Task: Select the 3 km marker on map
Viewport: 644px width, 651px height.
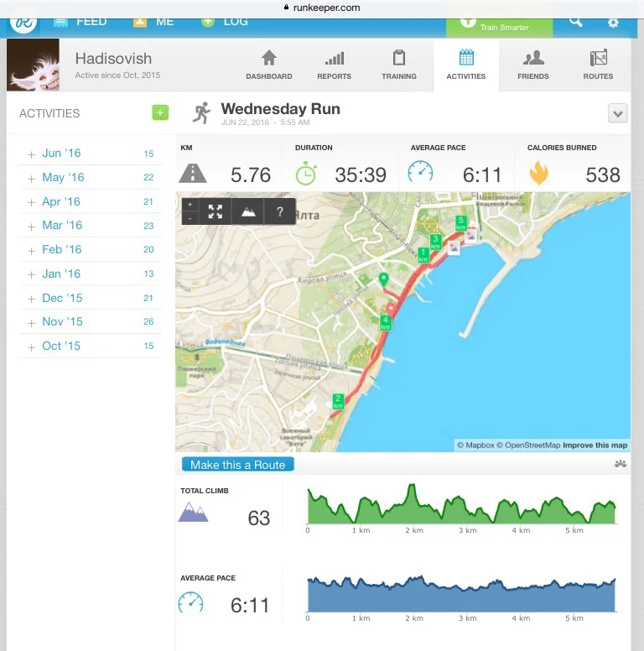Action: click(435, 242)
